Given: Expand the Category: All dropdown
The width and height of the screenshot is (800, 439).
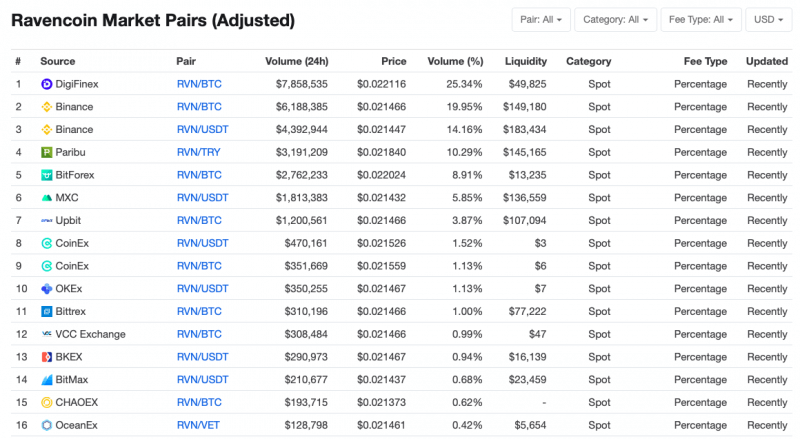Looking at the screenshot, I should [617, 19].
